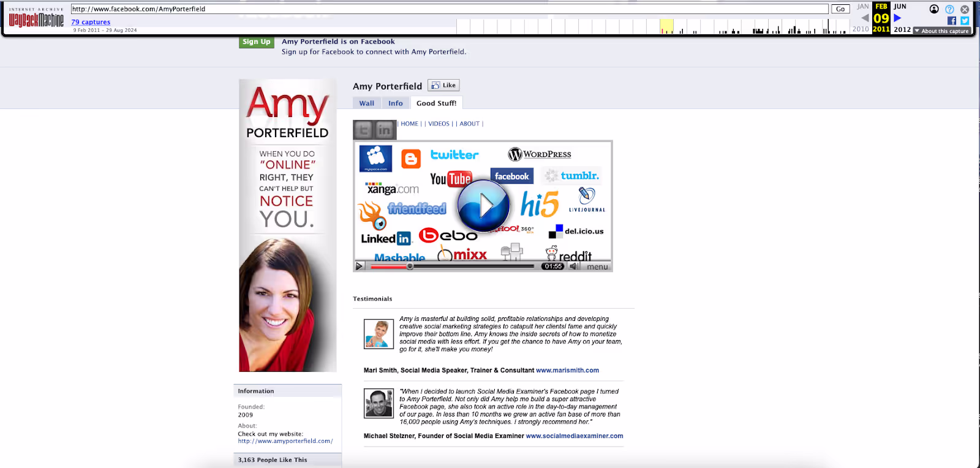Click the Like button next to Amy Porterfield
Screen dimensions: 980x468
[443, 85]
